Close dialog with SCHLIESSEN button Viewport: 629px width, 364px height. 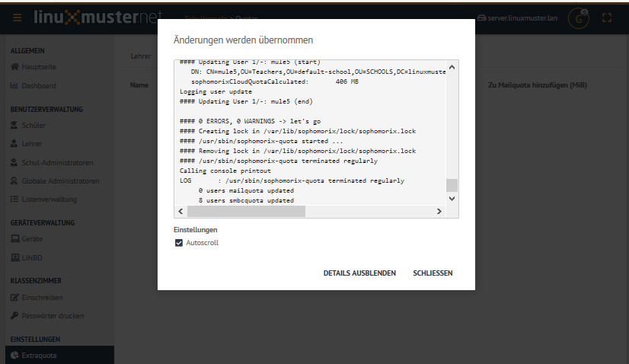[433, 273]
